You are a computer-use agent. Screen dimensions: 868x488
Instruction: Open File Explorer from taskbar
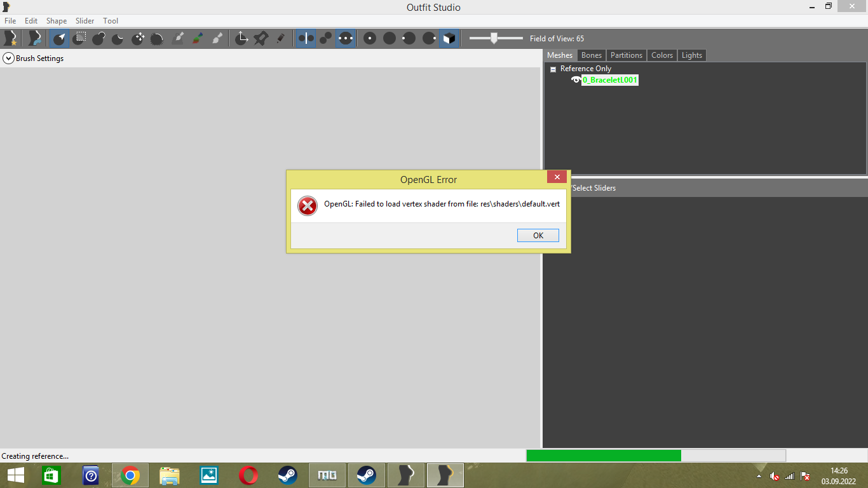[170, 475]
